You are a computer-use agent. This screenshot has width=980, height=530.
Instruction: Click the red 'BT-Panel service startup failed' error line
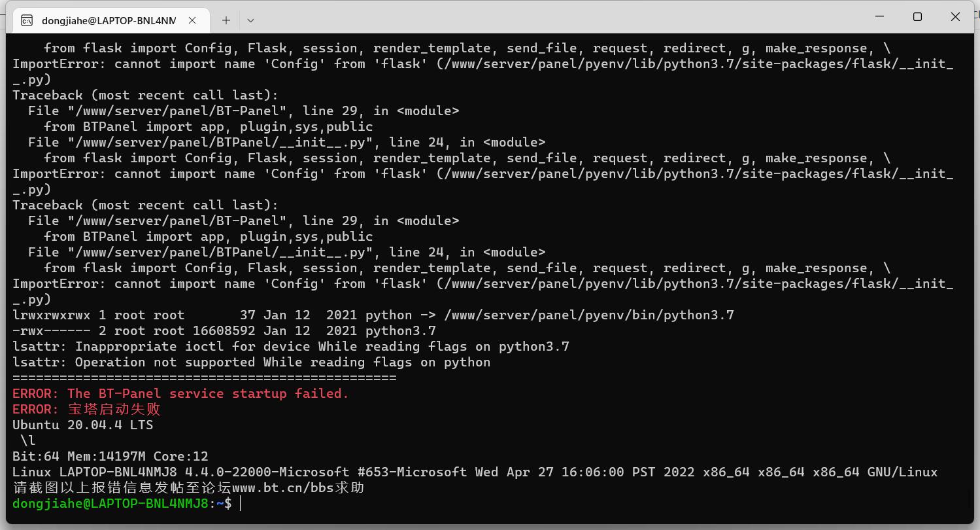click(180, 393)
